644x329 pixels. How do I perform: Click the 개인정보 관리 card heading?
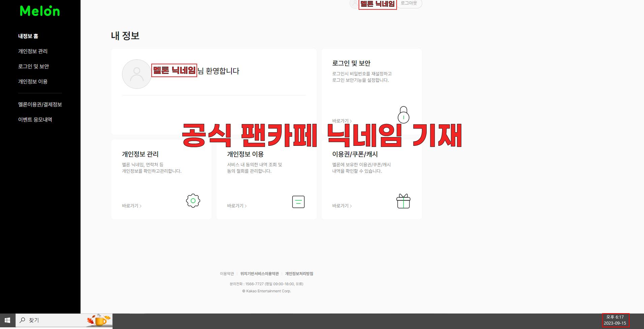coord(140,154)
